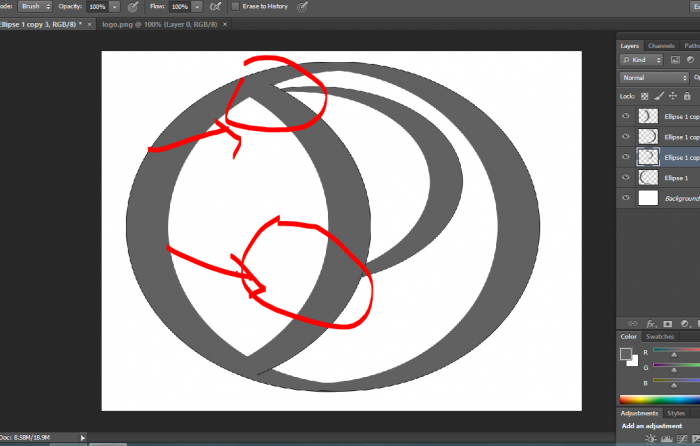The width and height of the screenshot is (700, 446).
Task: Click the adjustment layer filter icon
Action: tap(690, 60)
